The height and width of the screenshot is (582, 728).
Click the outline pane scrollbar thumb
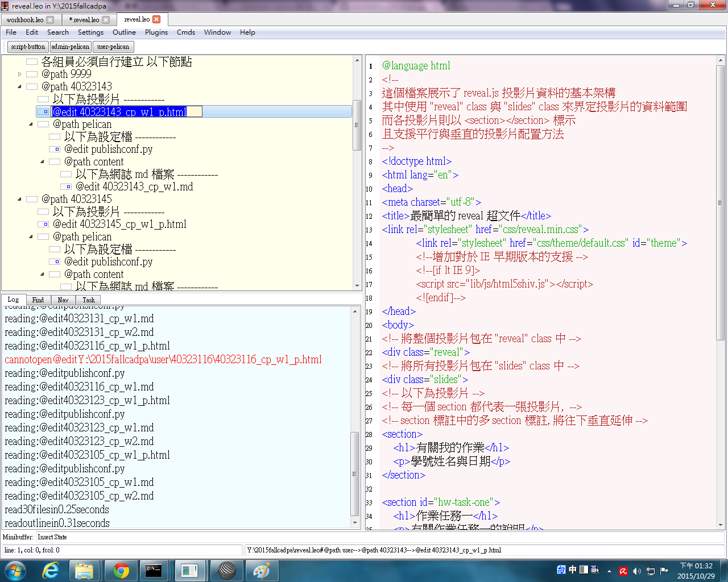coord(357,125)
